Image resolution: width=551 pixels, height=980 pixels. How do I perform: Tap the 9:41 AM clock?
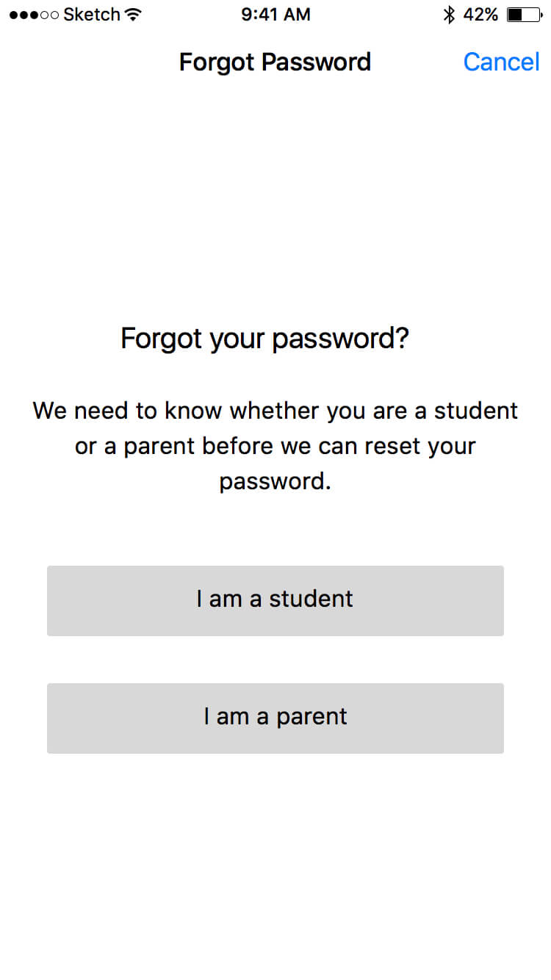[x=275, y=15]
